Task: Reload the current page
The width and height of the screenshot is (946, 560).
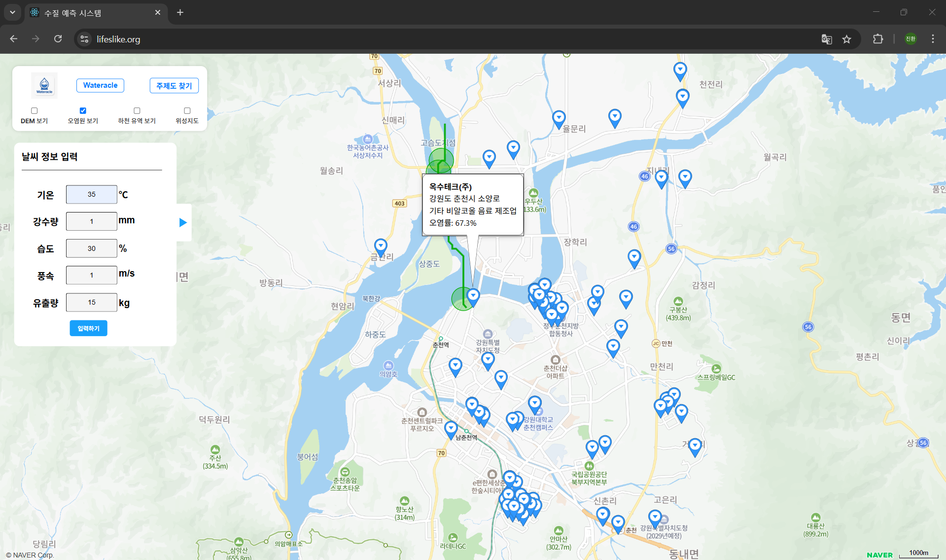Action: (58, 39)
